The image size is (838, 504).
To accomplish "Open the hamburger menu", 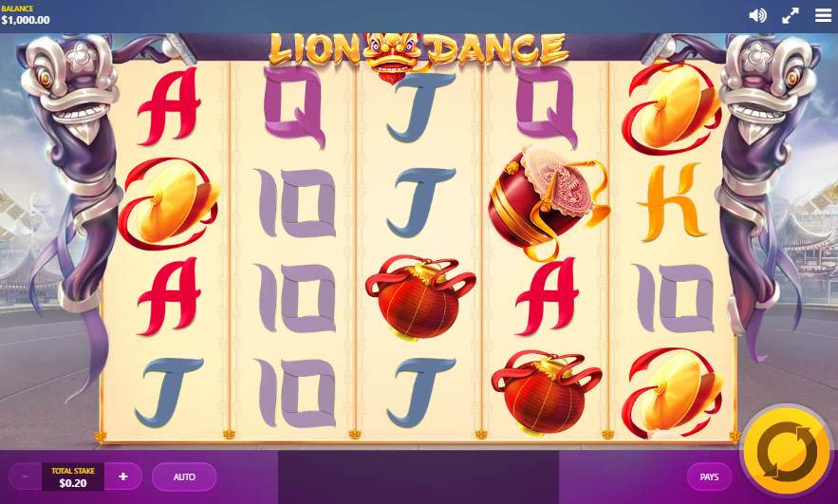I will point(823,15).
